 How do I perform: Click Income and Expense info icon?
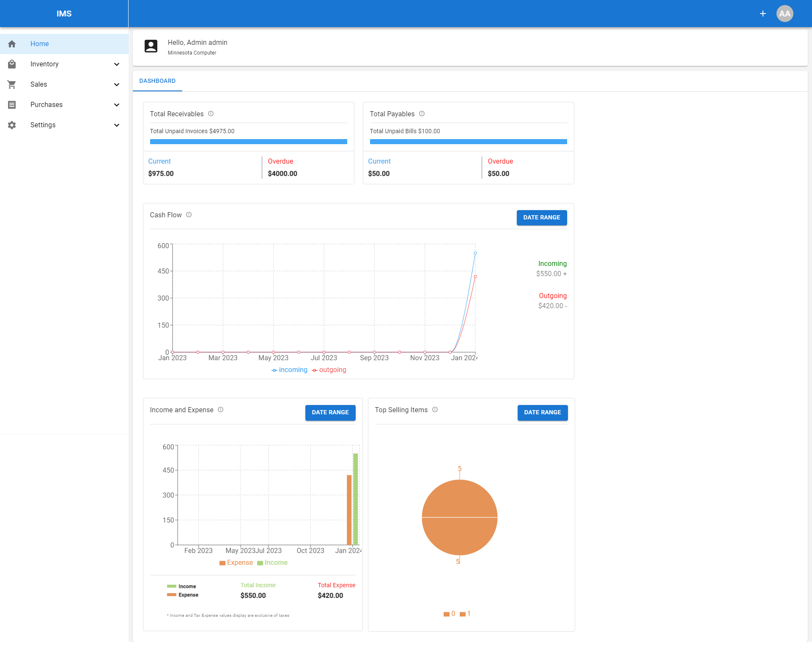[x=220, y=410]
